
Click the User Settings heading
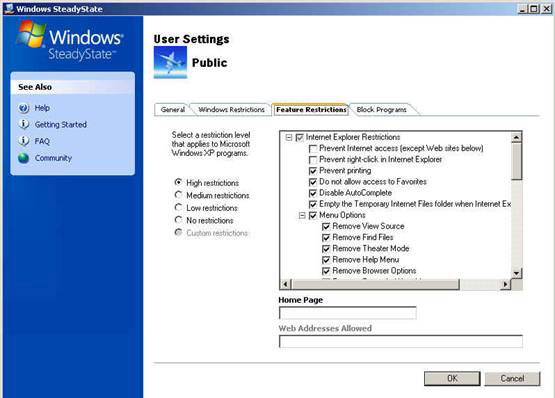click(191, 39)
